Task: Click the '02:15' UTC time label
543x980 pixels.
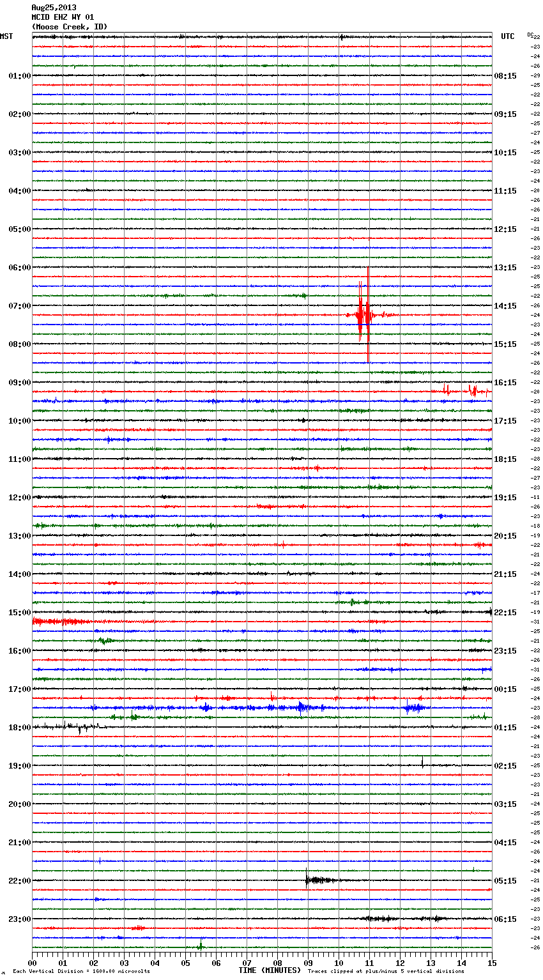Action: pyautogui.click(x=505, y=766)
